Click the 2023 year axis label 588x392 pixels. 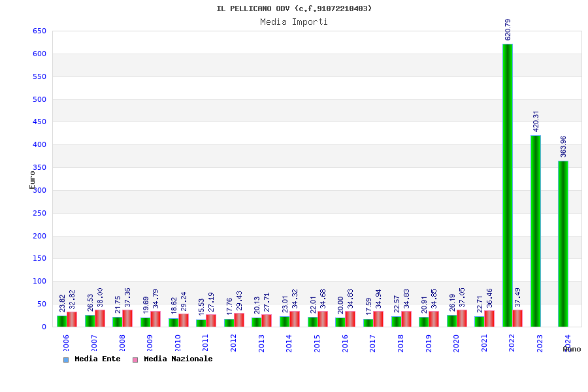[x=540, y=343]
